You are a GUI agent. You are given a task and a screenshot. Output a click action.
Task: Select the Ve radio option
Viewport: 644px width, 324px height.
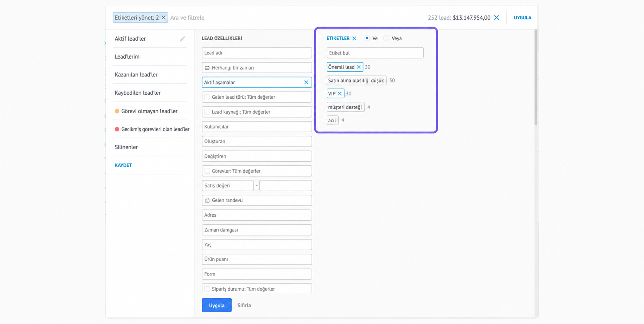367,38
